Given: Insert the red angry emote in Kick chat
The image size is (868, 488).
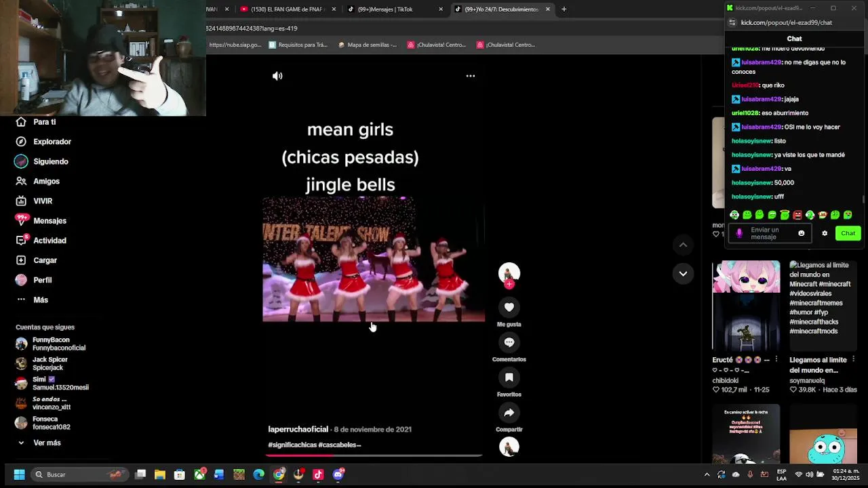Looking at the screenshot, I should click(797, 215).
